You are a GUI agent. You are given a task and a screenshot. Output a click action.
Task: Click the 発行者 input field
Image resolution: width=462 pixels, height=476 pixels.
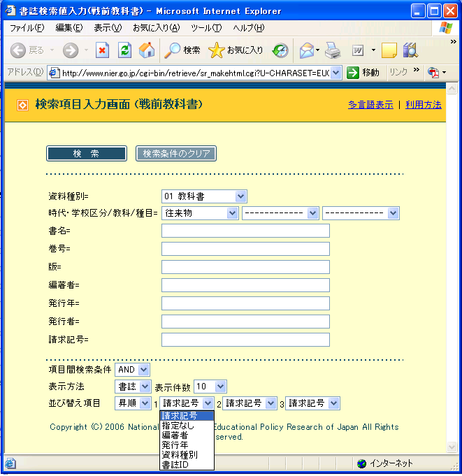coord(245,322)
